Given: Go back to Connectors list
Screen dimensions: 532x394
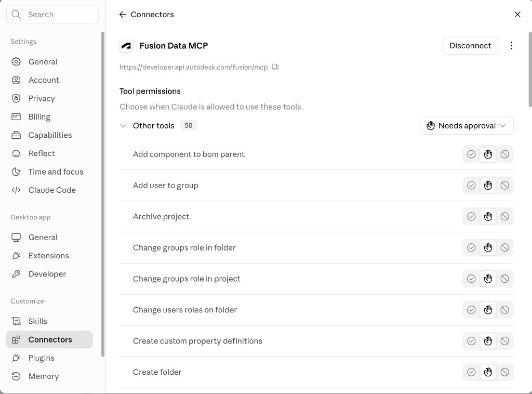Looking at the screenshot, I should (x=146, y=14).
